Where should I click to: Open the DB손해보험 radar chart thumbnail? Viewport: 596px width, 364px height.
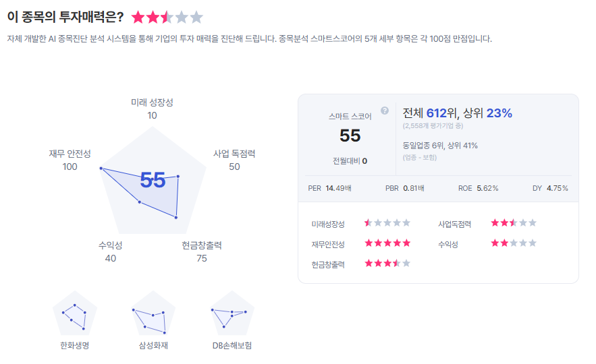pyautogui.click(x=233, y=313)
